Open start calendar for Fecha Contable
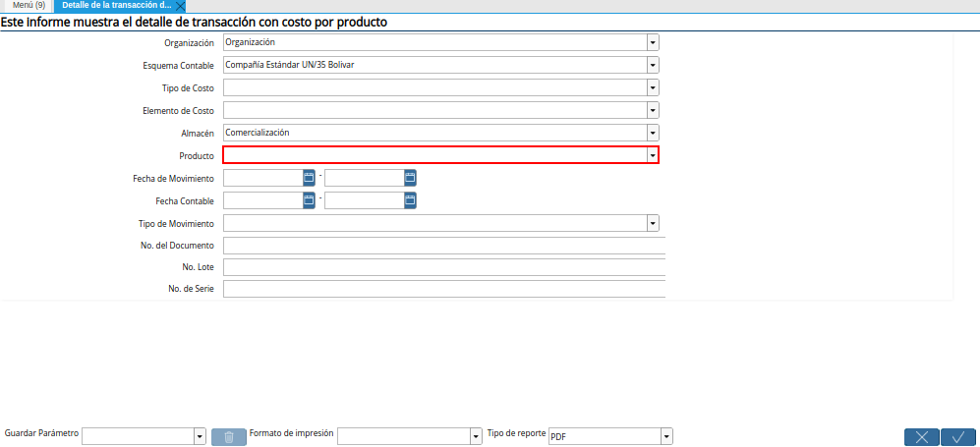Viewport: 980px width, 447px height. click(x=309, y=200)
